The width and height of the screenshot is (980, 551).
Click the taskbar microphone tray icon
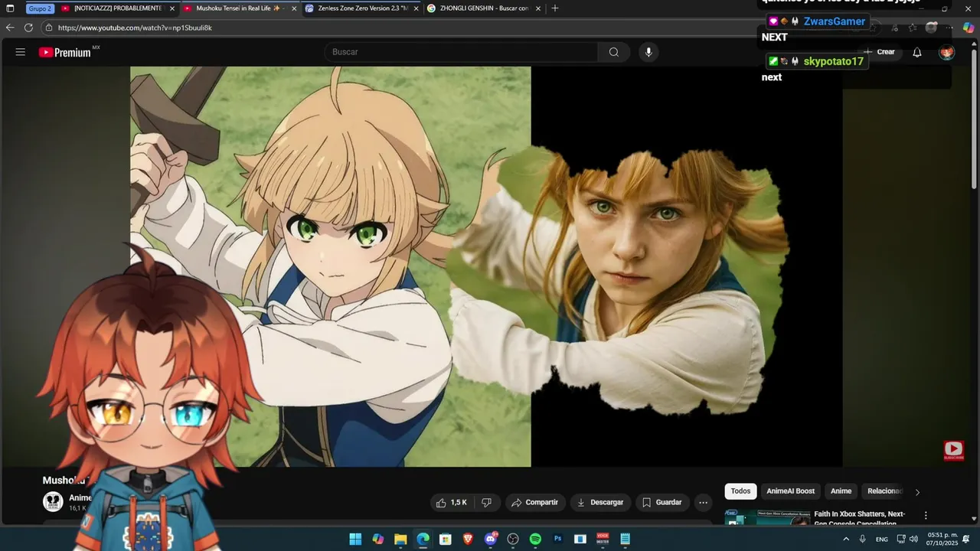(x=863, y=539)
